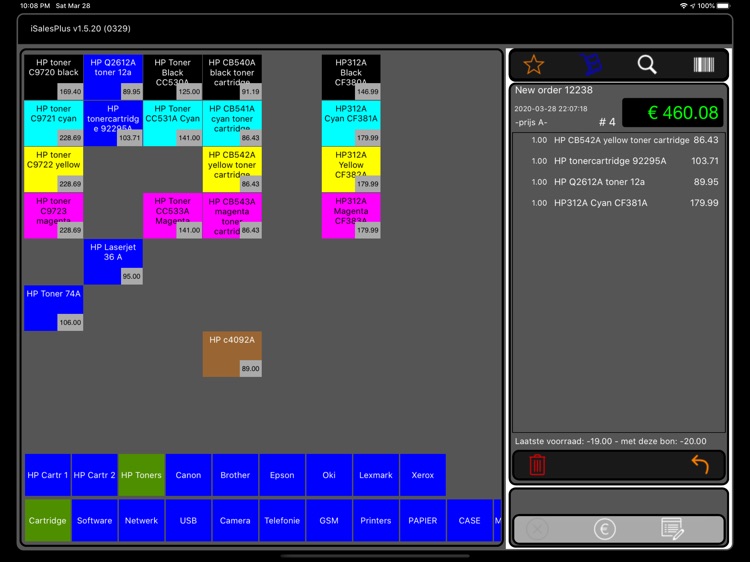This screenshot has width=750, height=562.
Task: Switch to the HP Cartr 2 subcategory
Action: (94, 475)
